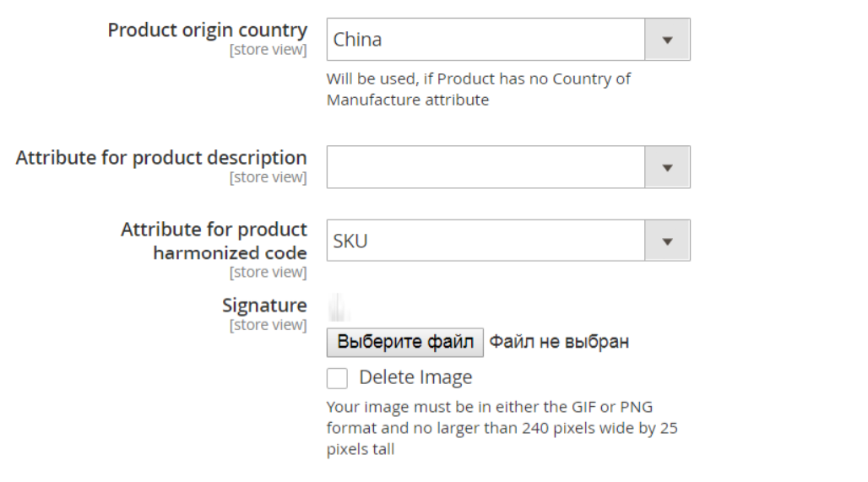Click the Signature field label
The image size is (868, 482).
pyautogui.click(x=264, y=306)
